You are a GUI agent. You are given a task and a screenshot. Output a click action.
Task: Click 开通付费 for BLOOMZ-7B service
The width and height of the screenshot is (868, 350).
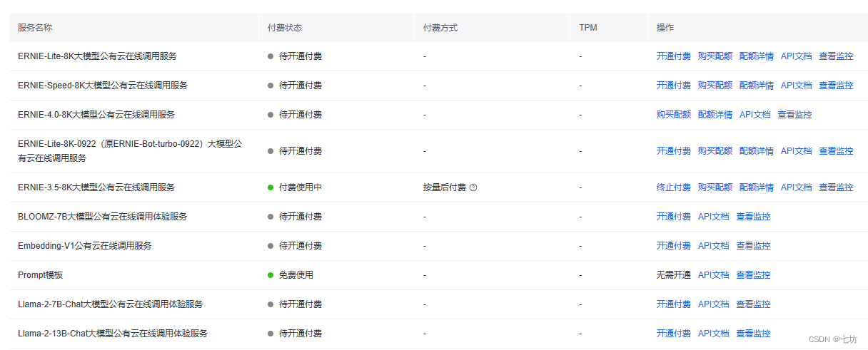(674, 217)
